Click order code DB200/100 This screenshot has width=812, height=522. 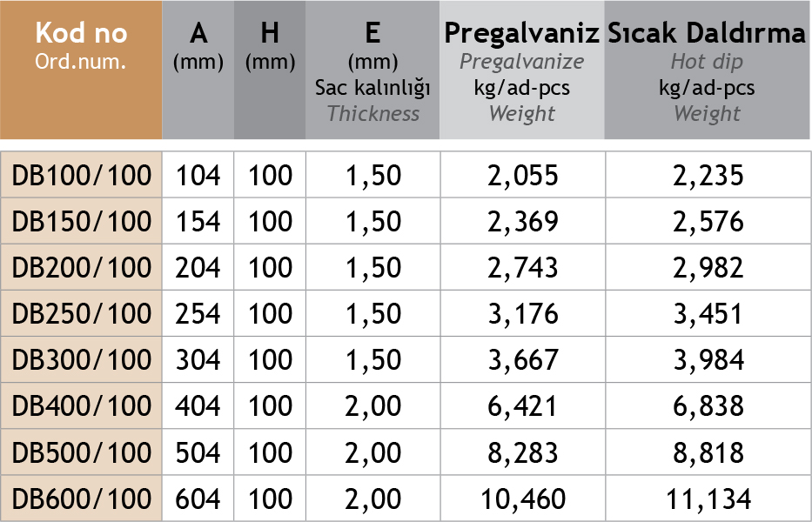82,268
